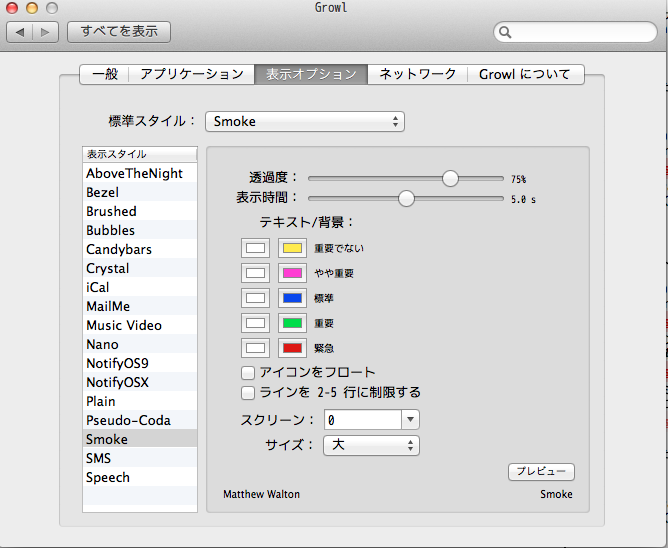Pick the MailMe style

point(140,306)
